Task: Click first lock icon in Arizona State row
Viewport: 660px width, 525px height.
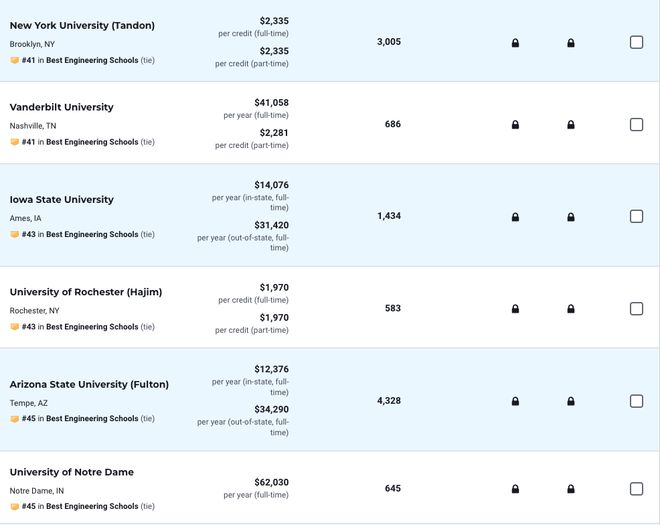Action: [x=515, y=401]
